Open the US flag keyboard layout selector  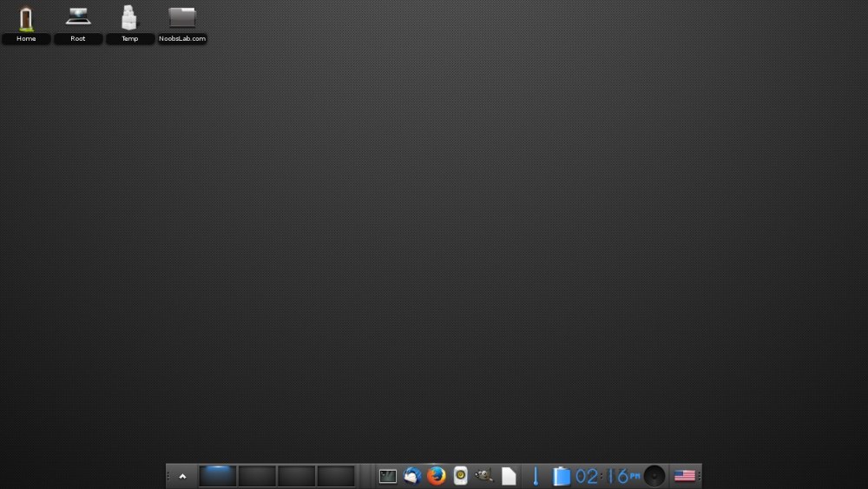pos(685,476)
